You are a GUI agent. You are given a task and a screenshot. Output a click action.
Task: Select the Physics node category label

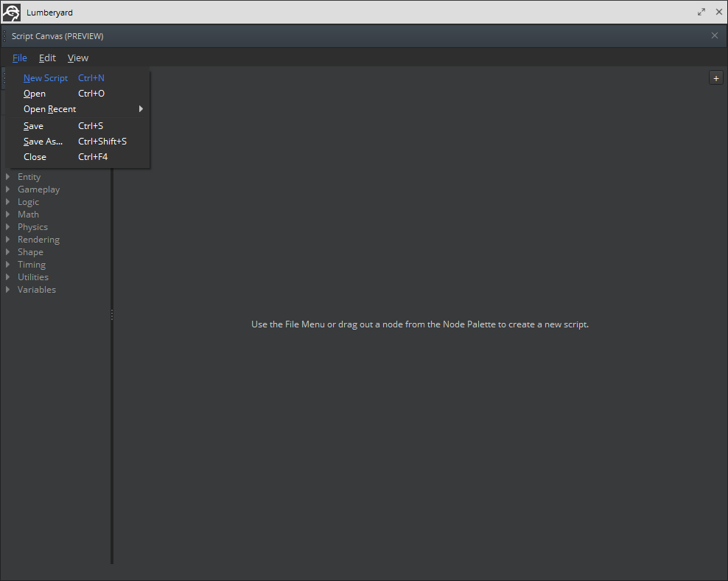coord(32,227)
